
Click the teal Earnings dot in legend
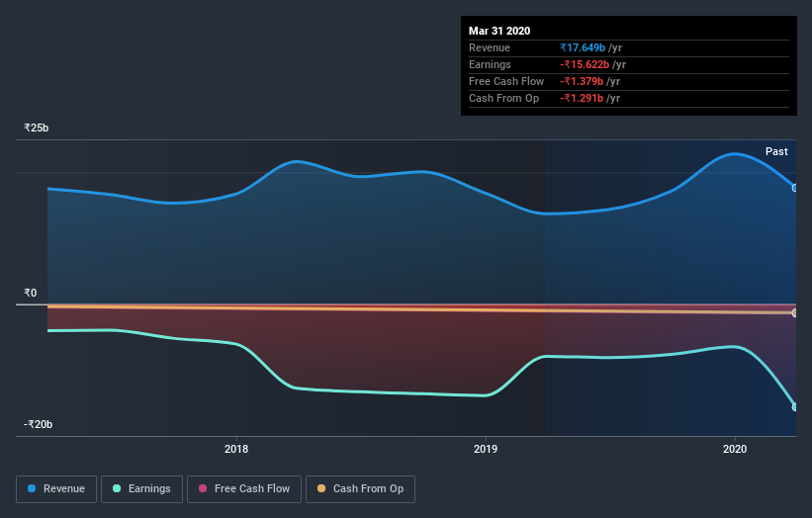(117, 488)
